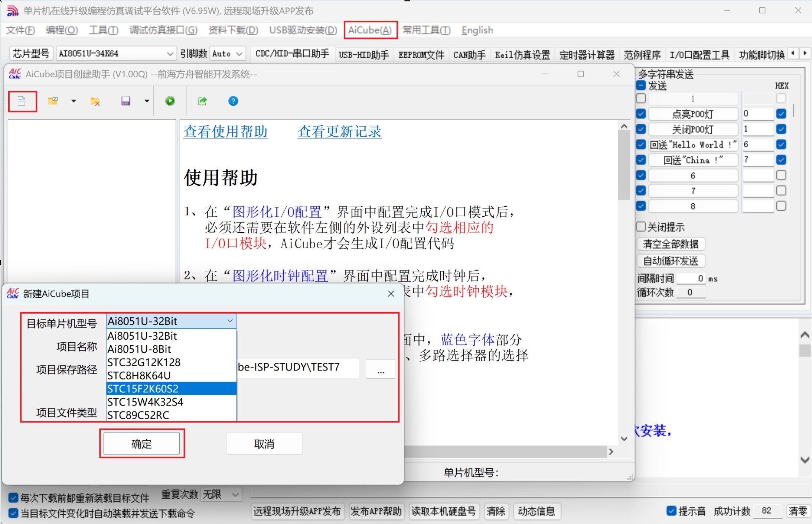Open the 文件(F) menu
Viewport: 812px width, 524px height.
pyautogui.click(x=20, y=30)
